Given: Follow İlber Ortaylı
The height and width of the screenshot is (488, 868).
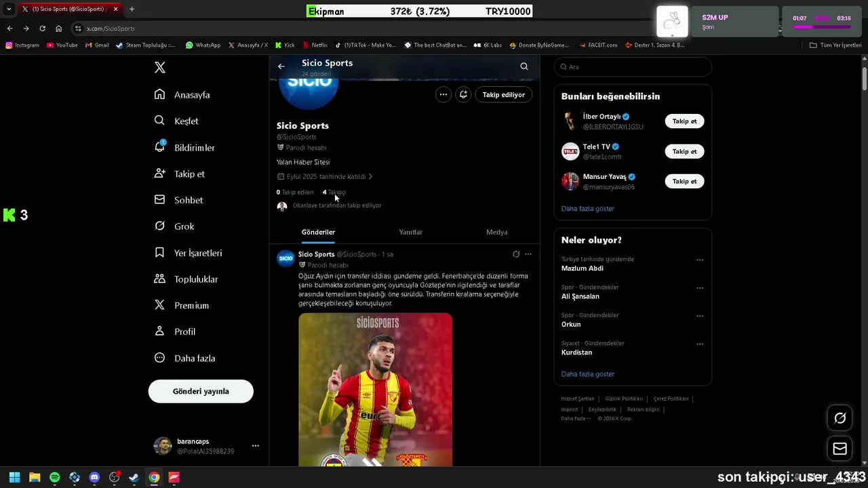Looking at the screenshot, I should (x=684, y=121).
